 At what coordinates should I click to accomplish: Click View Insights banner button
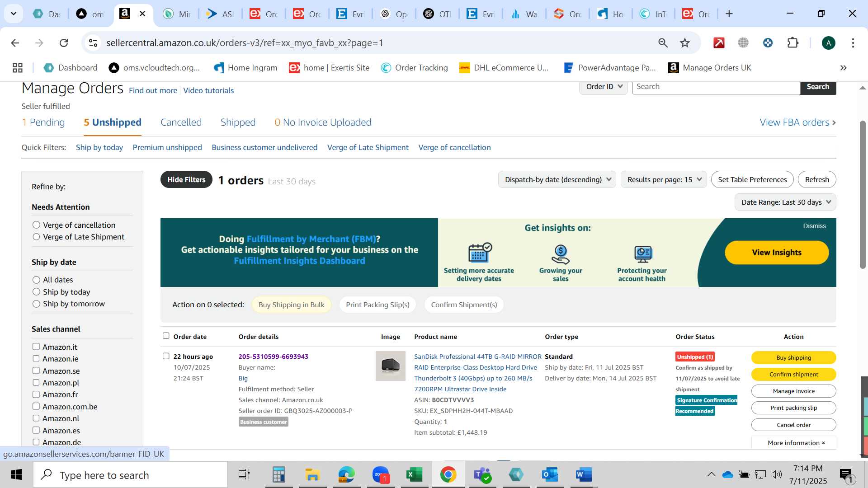coord(777,253)
